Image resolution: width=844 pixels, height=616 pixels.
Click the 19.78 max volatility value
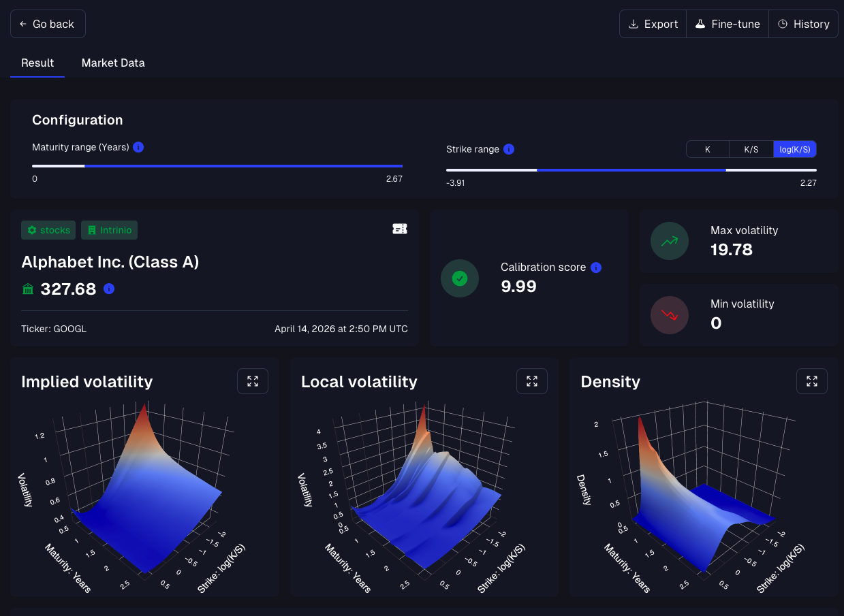click(732, 250)
